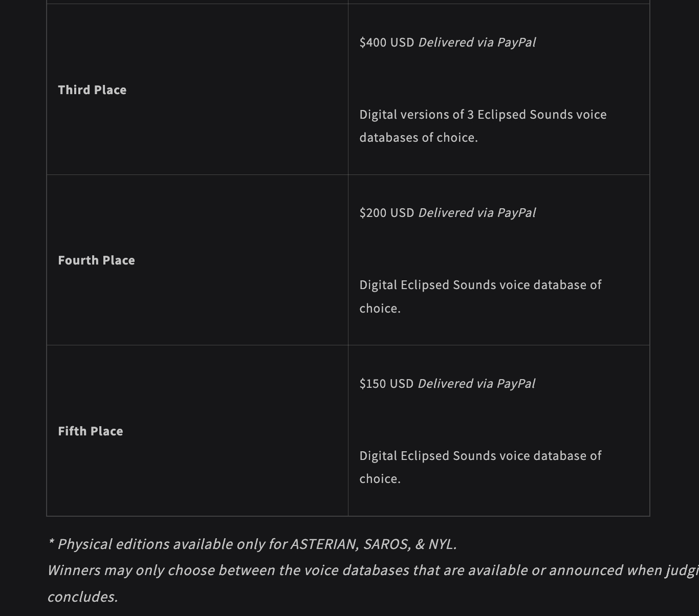
Task: Click the word "choice." in Fourth Place row
Action: pos(380,309)
